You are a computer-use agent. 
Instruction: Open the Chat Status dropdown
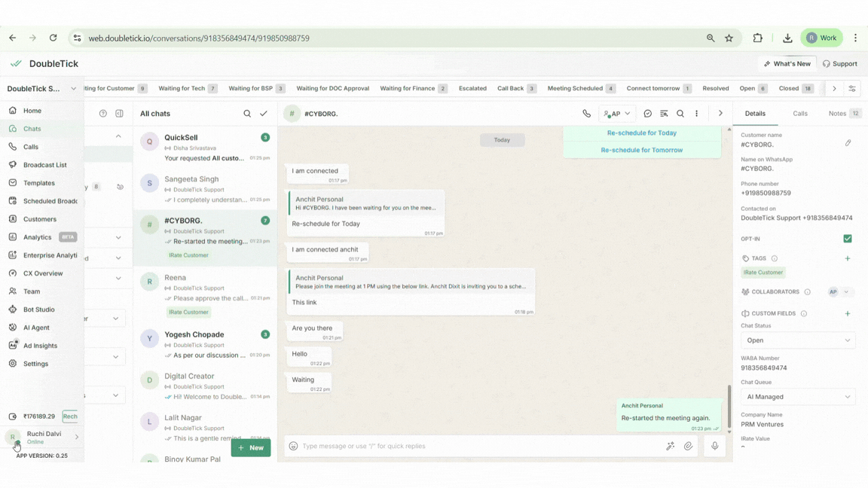[798, 340]
